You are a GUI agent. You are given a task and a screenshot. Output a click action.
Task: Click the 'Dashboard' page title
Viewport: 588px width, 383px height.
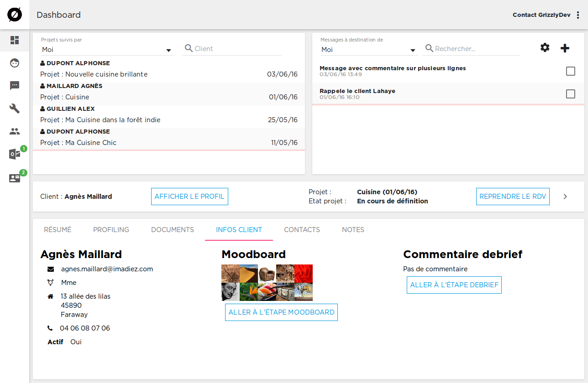58,15
